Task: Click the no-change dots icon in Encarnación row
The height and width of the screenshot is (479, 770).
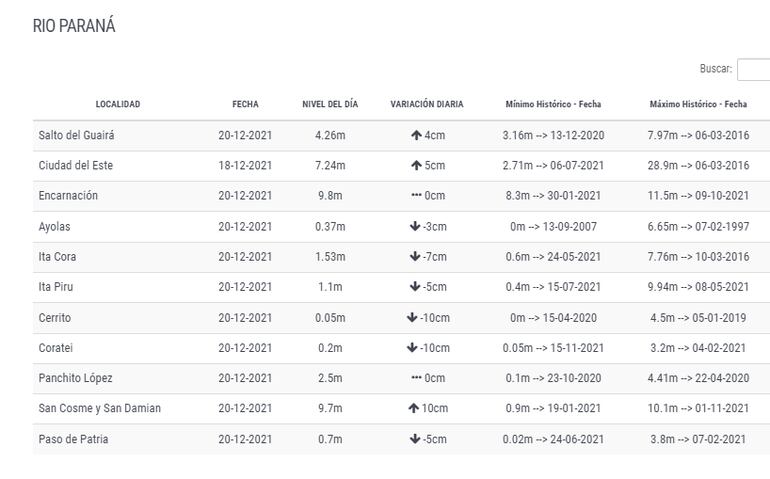Action: pos(416,196)
